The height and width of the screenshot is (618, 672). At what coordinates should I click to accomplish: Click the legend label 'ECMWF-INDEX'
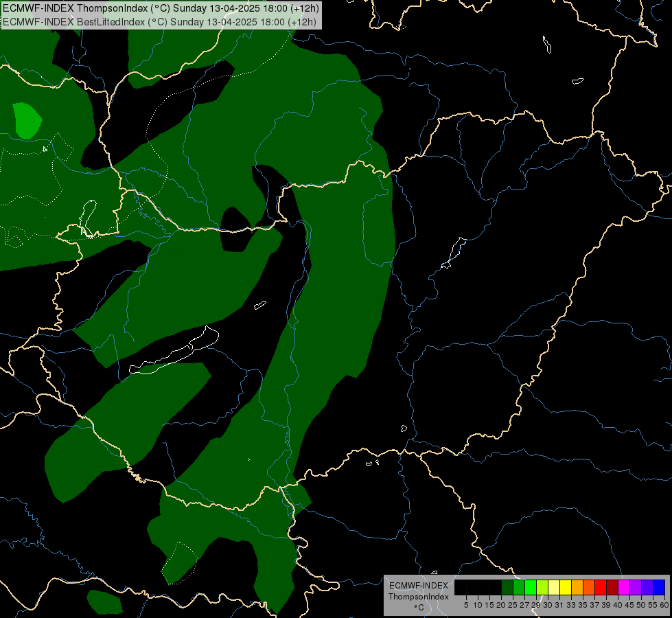(419, 586)
